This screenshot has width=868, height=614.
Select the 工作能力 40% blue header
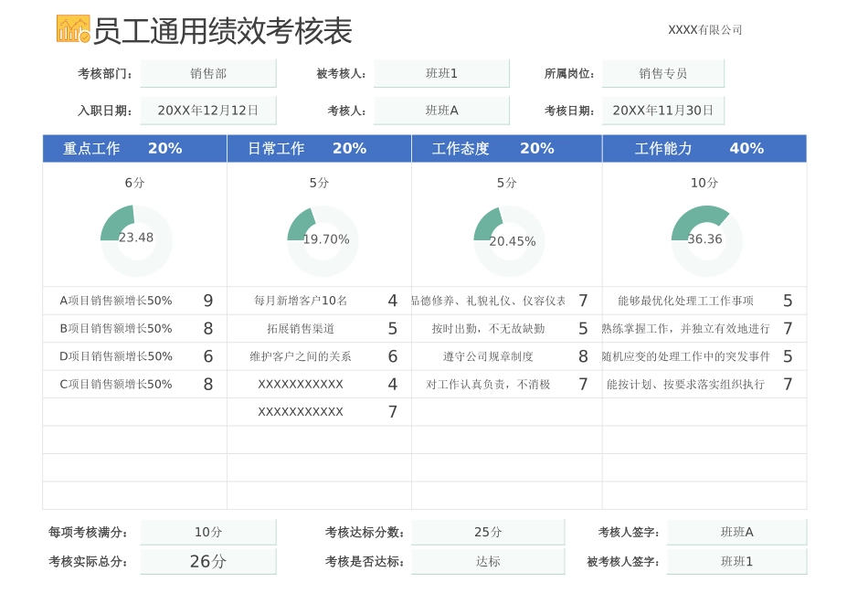704,148
